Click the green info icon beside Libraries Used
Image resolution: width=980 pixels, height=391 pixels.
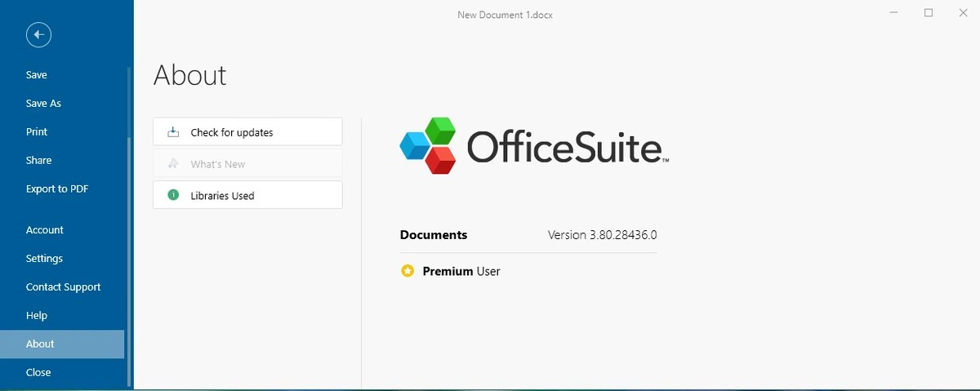pos(173,195)
